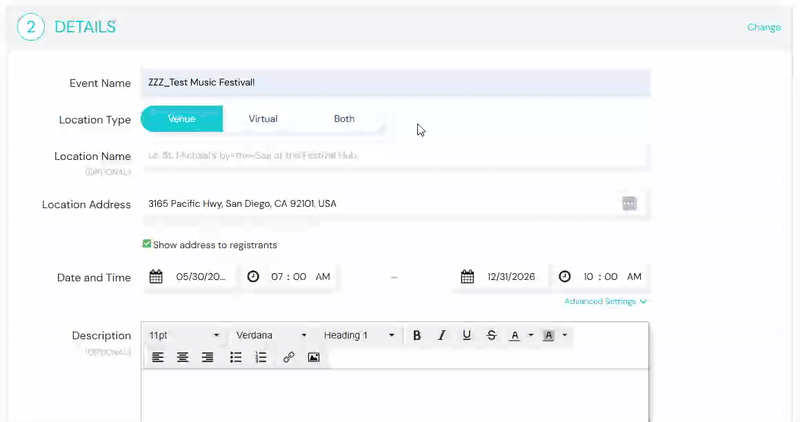Click the start date 05/30 field
Image resolution: width=800 pixels, height=422 pixels.
click(x=201, y=277)
